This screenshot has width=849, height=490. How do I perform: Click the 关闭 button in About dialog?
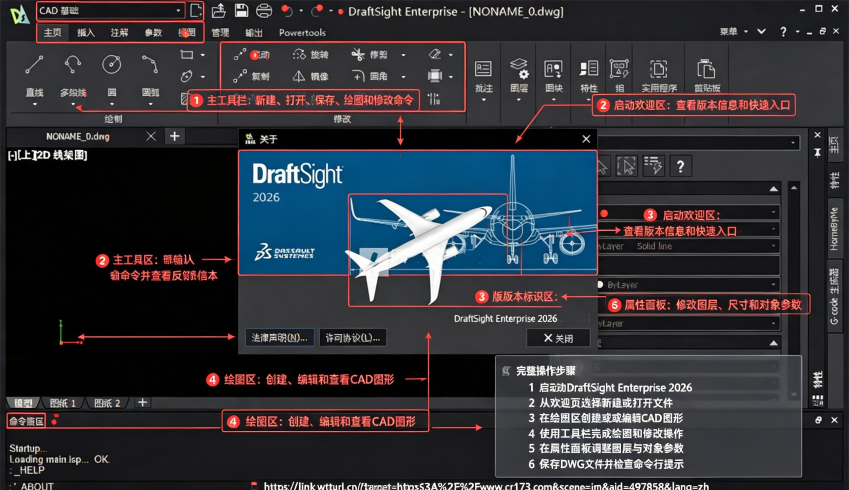pos(558,338)
